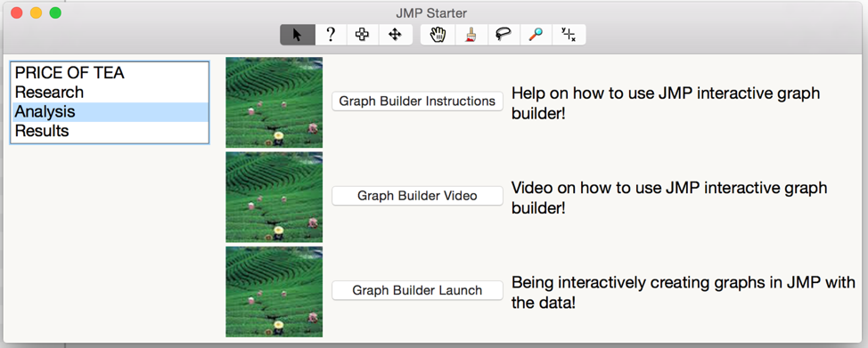Click tea field image beside Launch button

point(274,292)
